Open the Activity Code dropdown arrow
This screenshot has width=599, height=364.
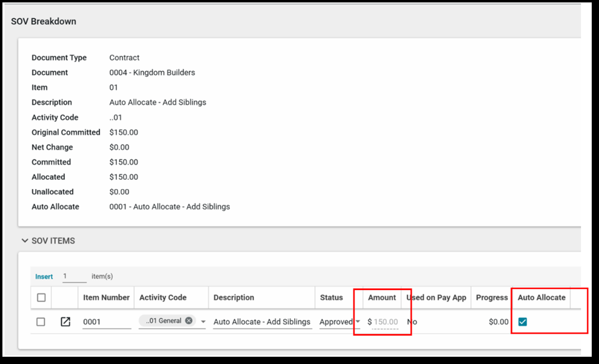click(x=203, y=322)
